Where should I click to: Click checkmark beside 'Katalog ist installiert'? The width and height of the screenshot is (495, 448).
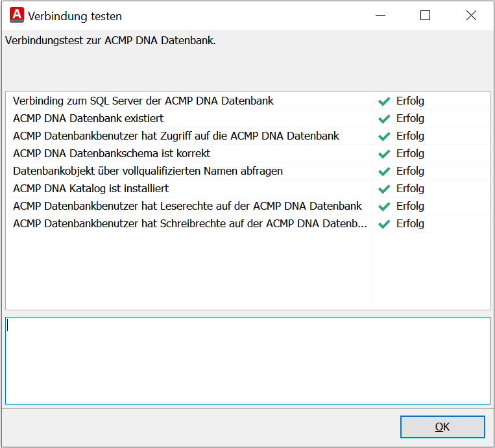[x=384, y=189]
